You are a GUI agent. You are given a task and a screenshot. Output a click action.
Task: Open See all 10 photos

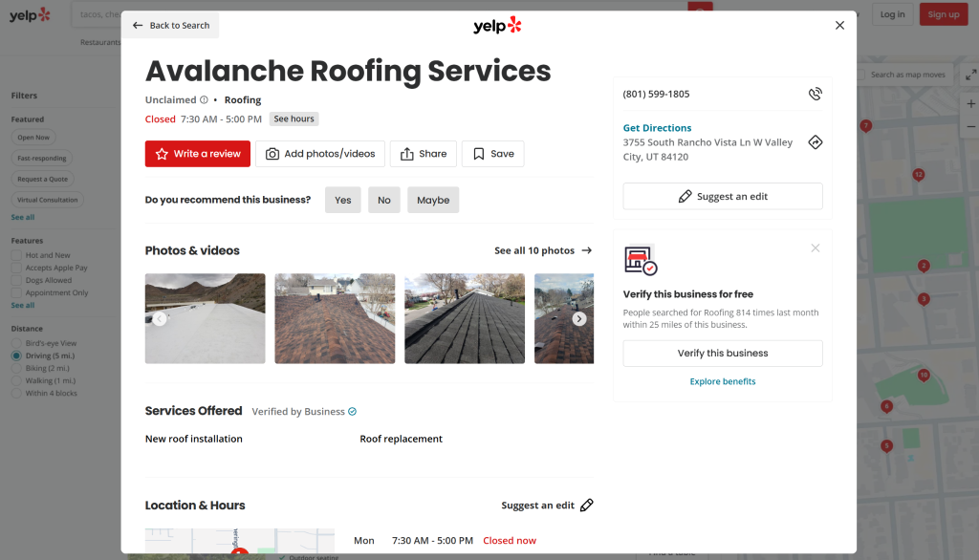pos(542,251)
